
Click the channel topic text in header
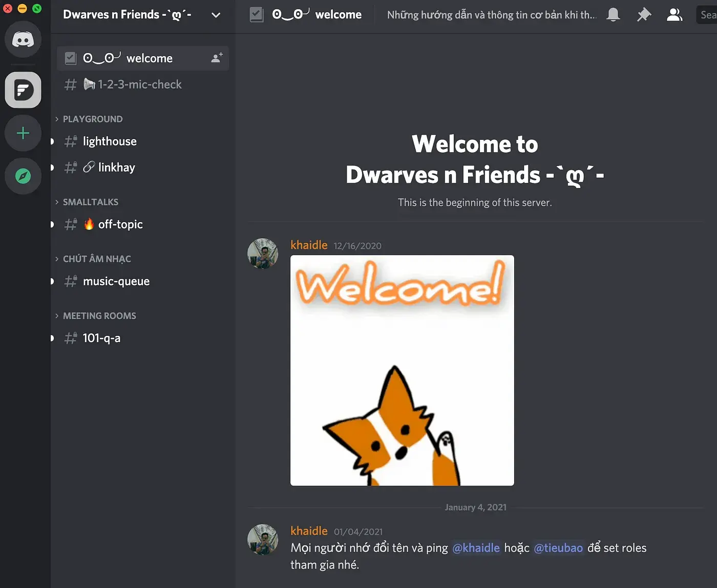492,15
